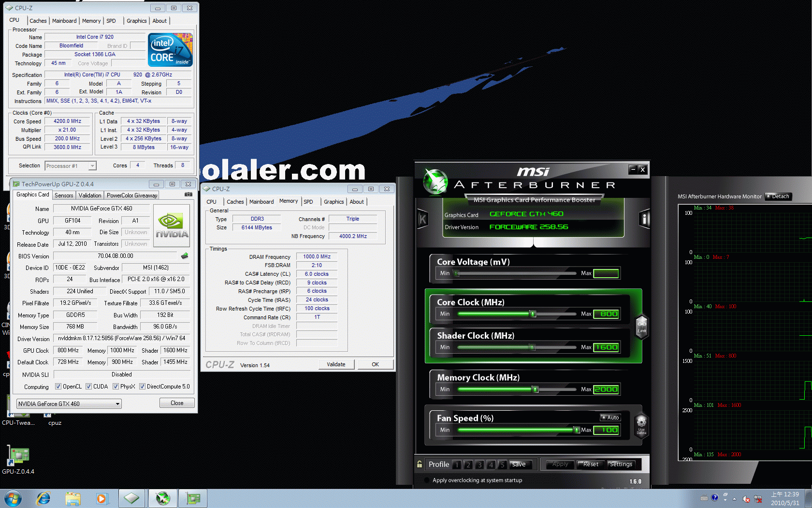Screen dimensions: 812x508
Task: Open SPD tab in CPU-Z memory window
Action: (x=308, y=202)
